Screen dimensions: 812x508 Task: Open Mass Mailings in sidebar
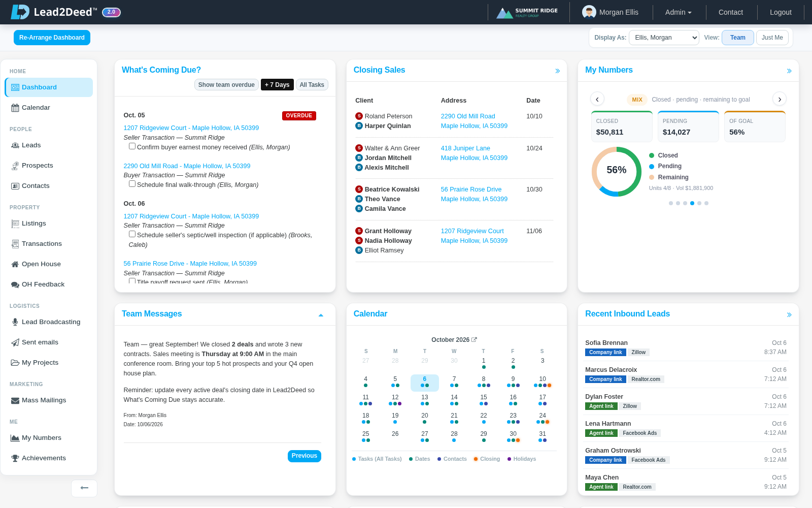click(49, 400)
